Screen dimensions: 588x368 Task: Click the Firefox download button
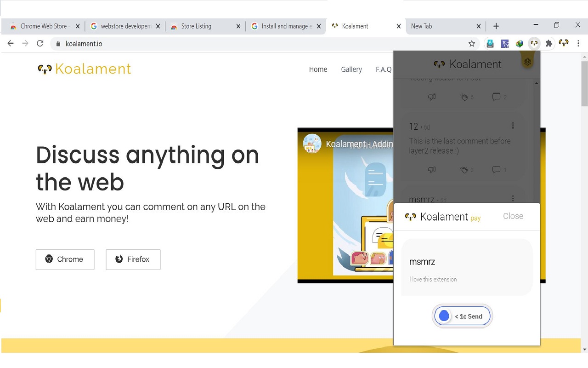pos(133,259)
